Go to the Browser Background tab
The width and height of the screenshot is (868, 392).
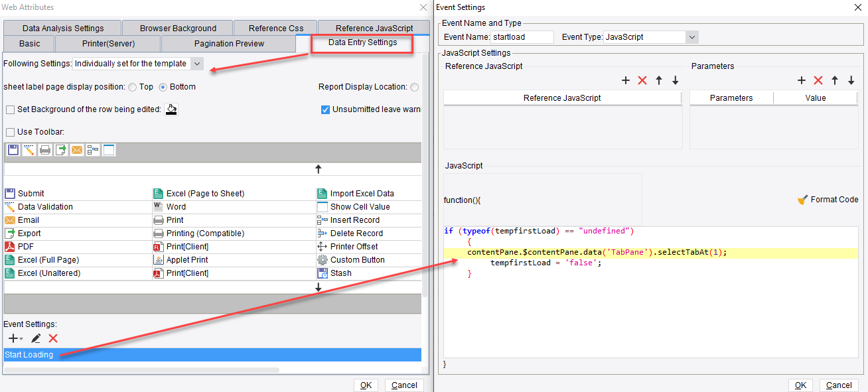[178, 28]
